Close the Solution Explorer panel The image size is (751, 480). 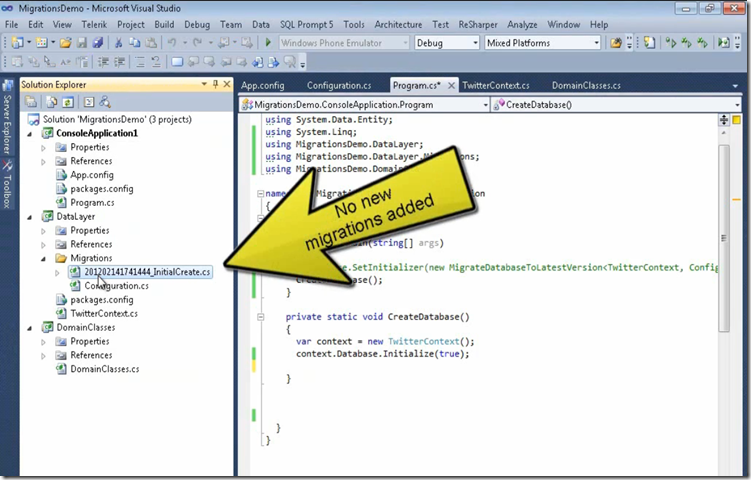227,84
